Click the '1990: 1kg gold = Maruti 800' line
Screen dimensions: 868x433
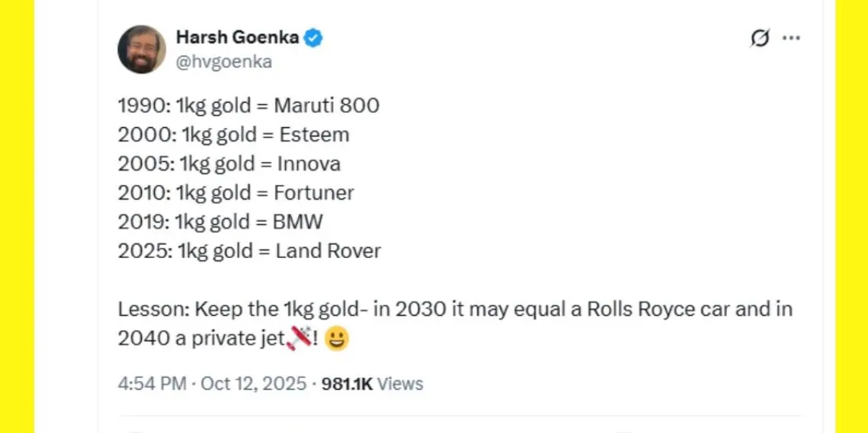(248, 106)
